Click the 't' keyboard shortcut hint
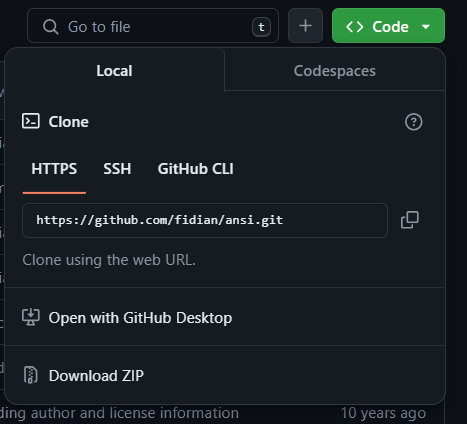The height and width of the screenshot is (424, 467). [x=261, y=27]
